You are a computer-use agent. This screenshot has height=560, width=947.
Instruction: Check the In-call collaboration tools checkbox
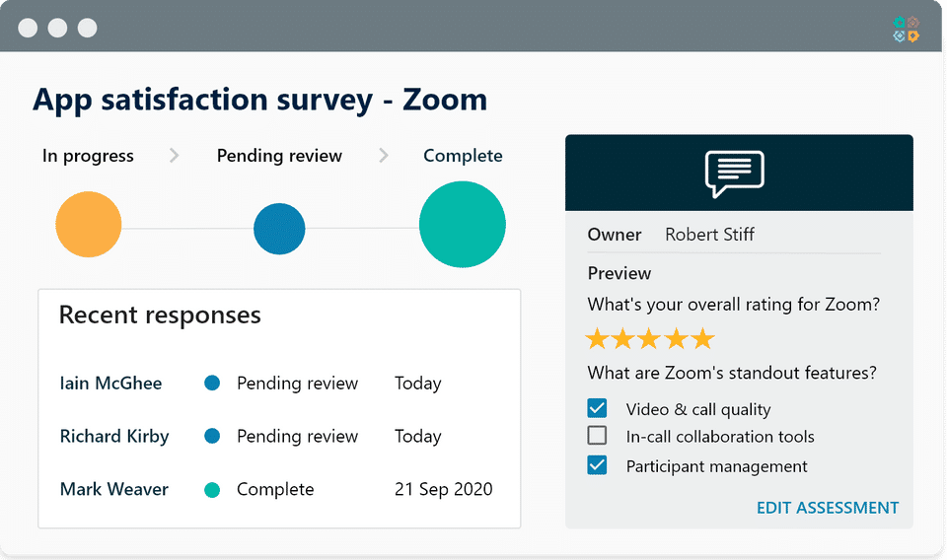coord(597,436)
